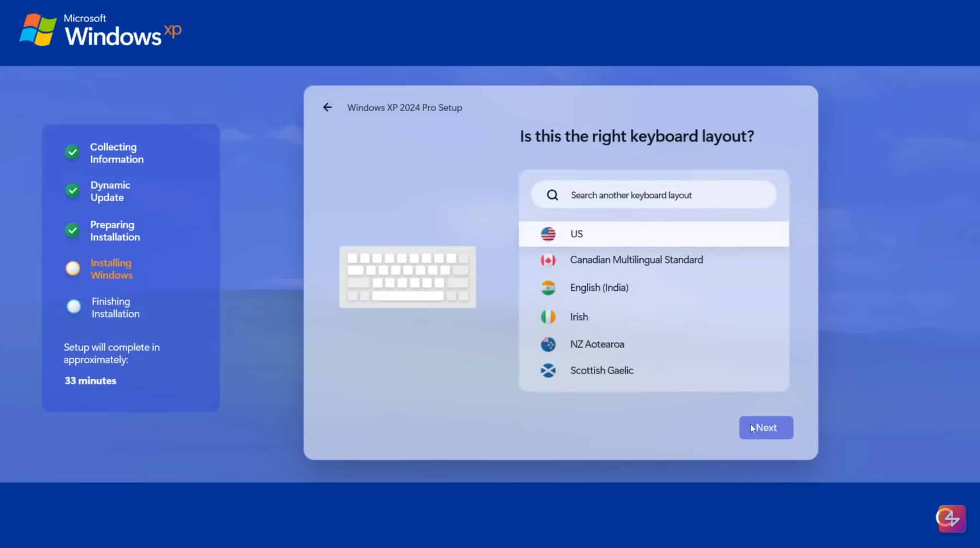The image size is (980, 548).
Task: Focus the Search another keyboard layout field
Action: click(x=654, y=195)
